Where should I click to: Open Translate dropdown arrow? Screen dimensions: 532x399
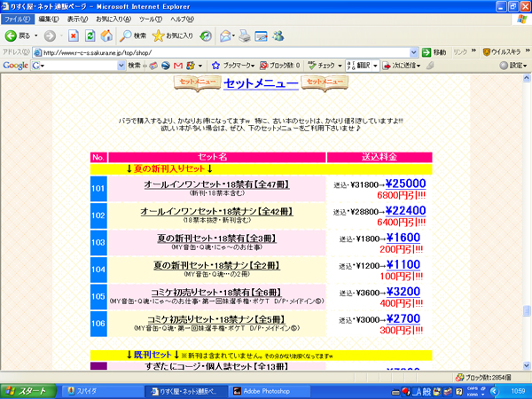pyautogui.click(x=375, y=66)
